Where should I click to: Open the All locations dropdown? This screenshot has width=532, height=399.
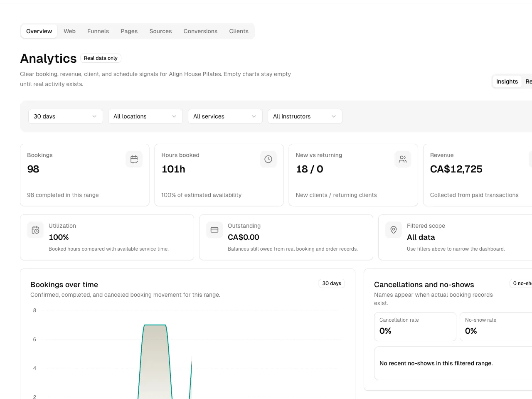pos(145,116)
